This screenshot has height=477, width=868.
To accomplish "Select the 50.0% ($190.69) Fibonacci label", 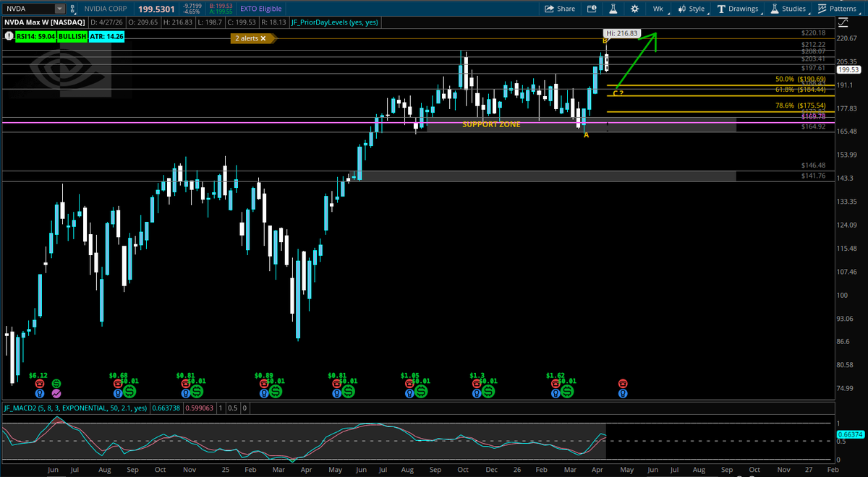I will [800, 79].
